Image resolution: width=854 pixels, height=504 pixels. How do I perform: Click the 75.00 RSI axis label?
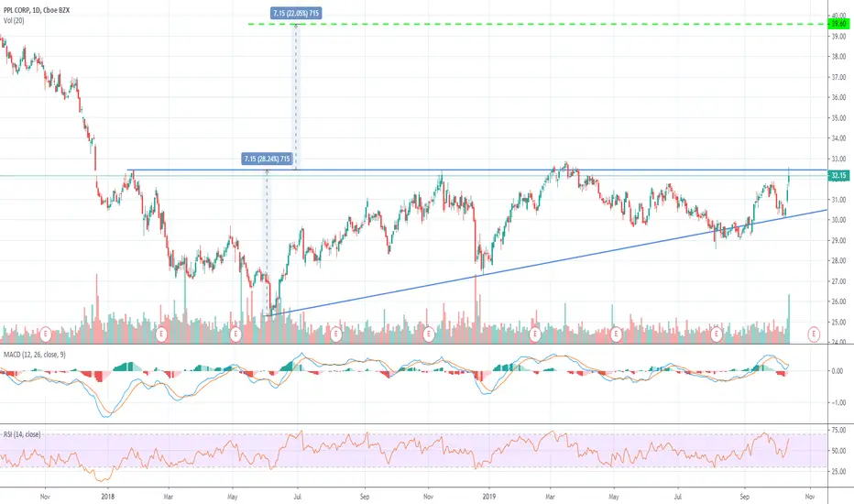click(838, 431)
